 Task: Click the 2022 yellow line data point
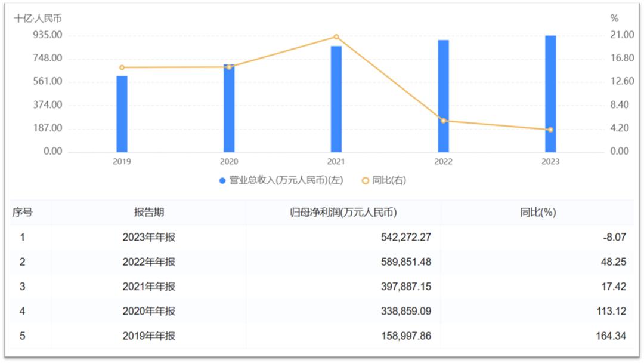(443, 121)
